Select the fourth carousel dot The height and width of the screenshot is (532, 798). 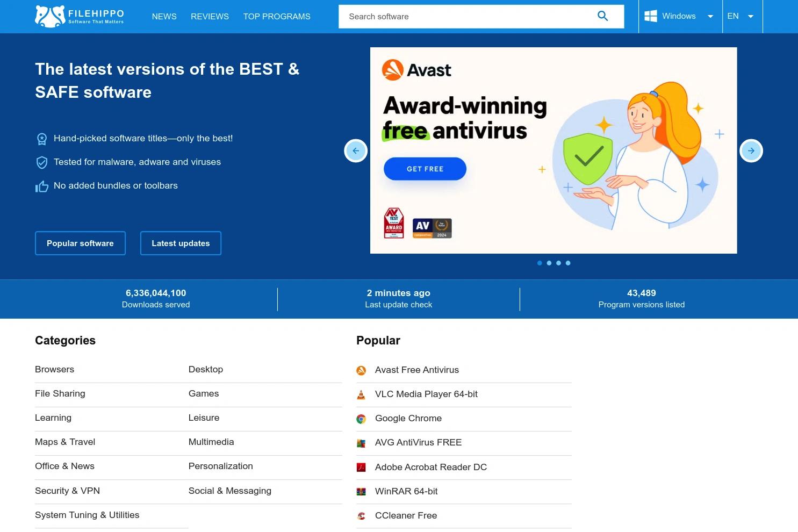(568, 263)
